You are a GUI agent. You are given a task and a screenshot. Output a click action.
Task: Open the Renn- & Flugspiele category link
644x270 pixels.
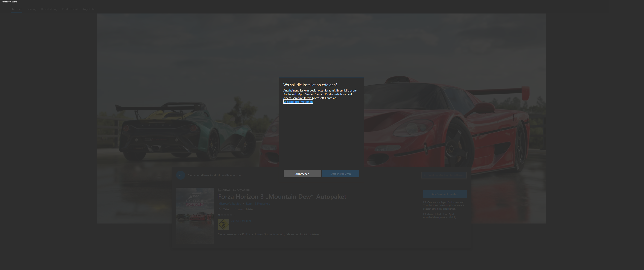point(258,204)
